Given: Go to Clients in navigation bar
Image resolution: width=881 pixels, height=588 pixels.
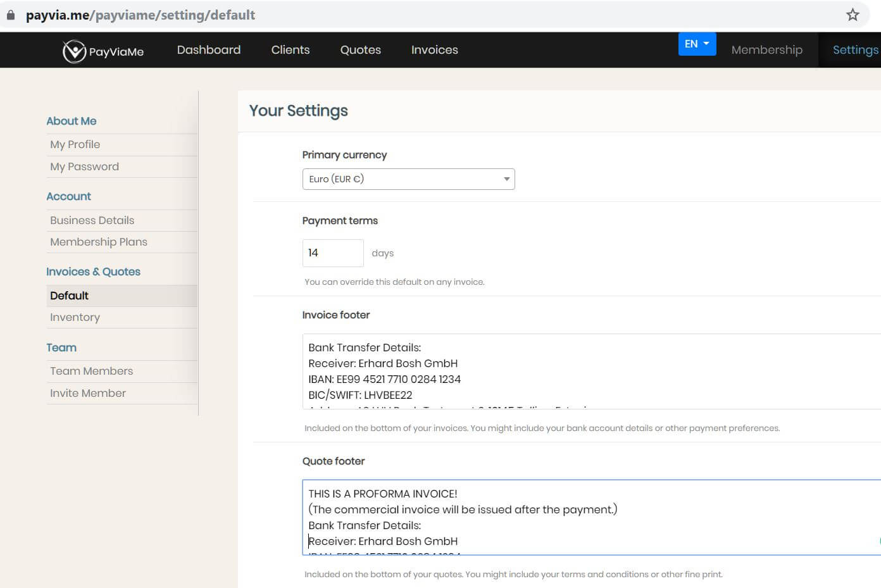Looking at the screenshot, I should (x=291, y=50).
